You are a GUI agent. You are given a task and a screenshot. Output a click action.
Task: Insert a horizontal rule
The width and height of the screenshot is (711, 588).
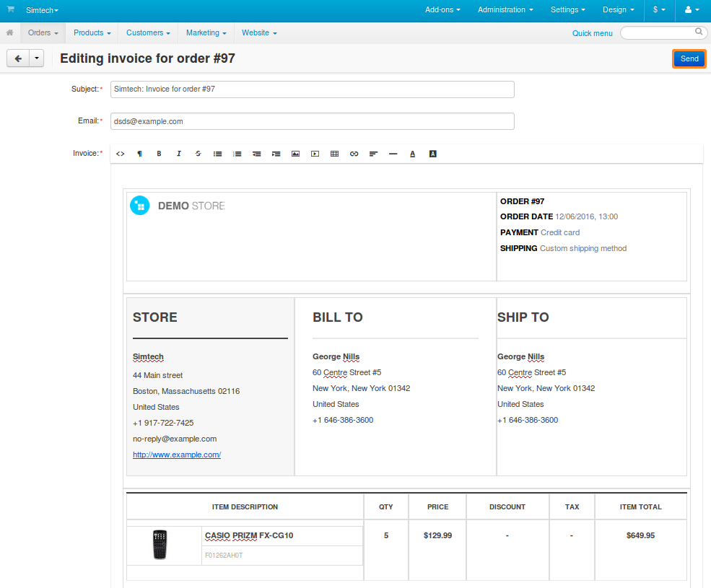click(393, 154)
